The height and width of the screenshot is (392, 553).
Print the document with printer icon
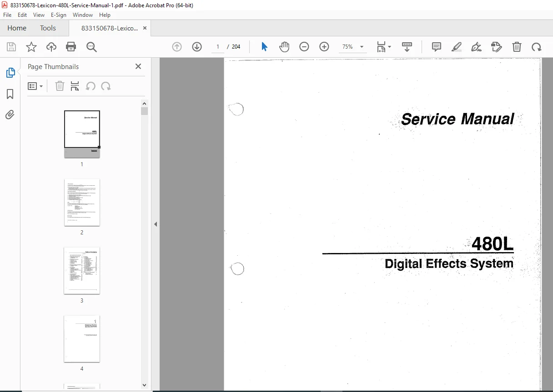tap(71, 47)
